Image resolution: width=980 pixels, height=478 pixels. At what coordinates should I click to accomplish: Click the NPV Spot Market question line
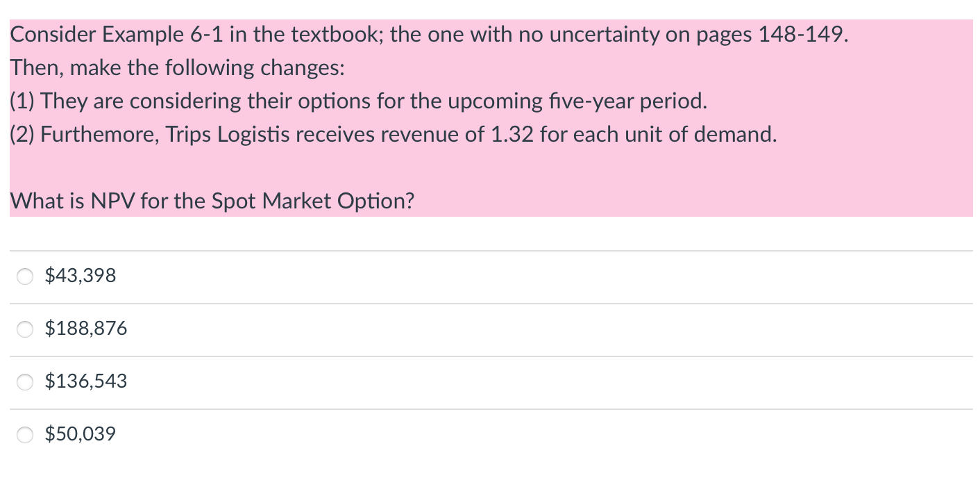click(212, 201)
